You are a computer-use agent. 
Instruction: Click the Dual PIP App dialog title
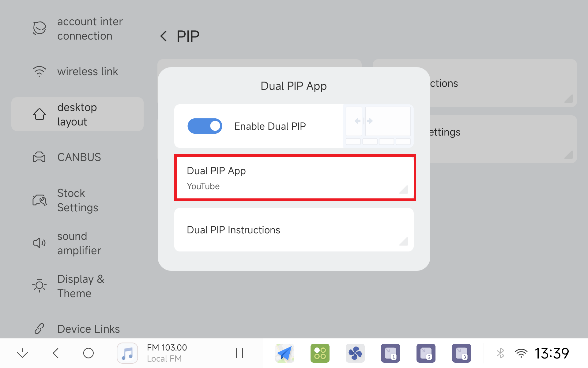(x=294, y=86)
